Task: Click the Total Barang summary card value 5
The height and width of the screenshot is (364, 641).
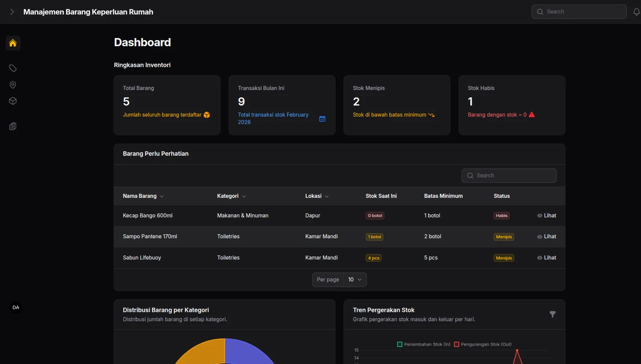Action: pos(126,102)
